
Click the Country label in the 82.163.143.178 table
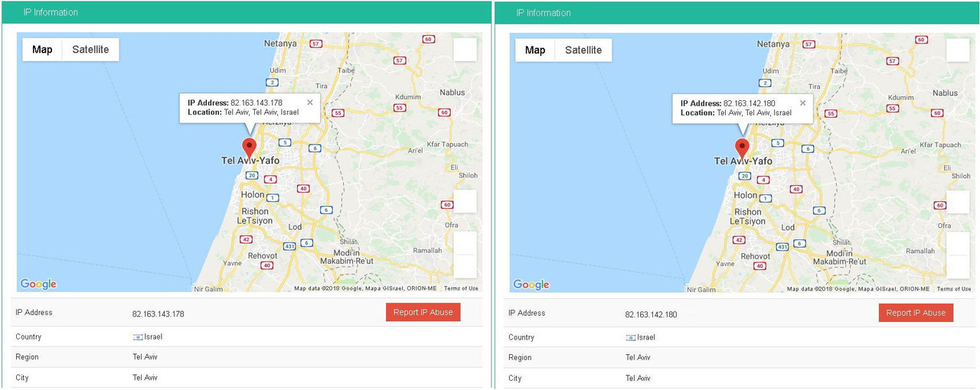pyautogui.click(x=28, y=336)
